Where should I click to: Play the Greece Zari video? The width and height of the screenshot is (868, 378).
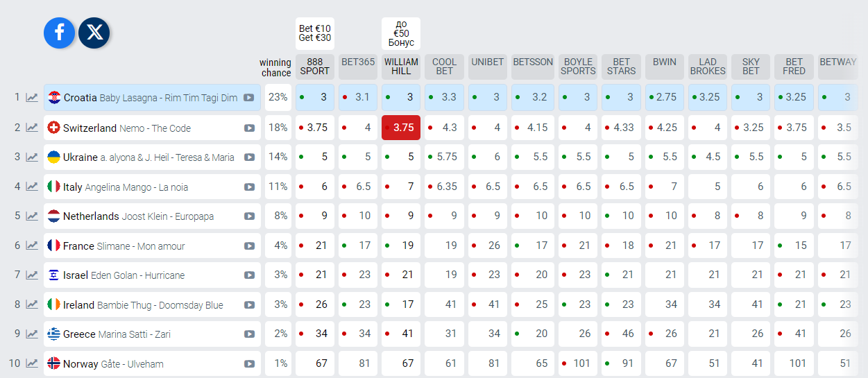pyautogui.click(x=249, y=334)
